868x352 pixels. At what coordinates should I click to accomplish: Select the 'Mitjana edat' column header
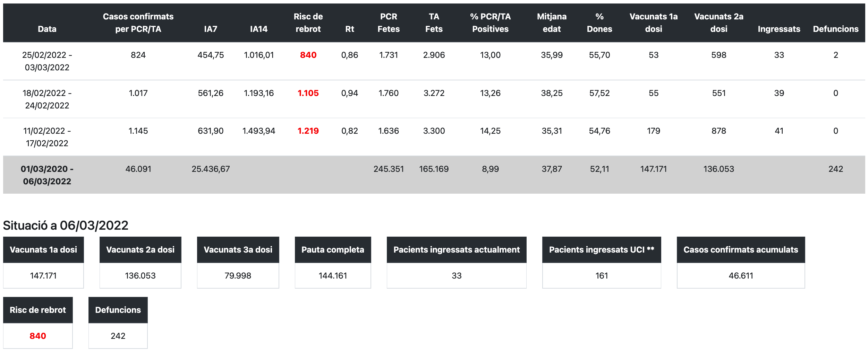[552, 23]
